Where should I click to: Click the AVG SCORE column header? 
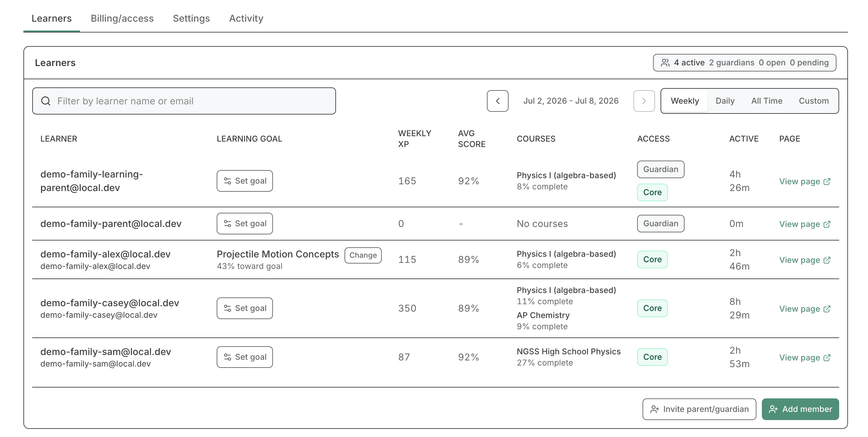[472, 139]
